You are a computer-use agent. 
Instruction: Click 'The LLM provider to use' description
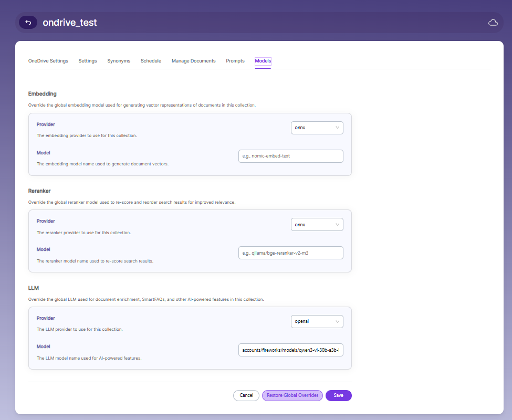79,329
